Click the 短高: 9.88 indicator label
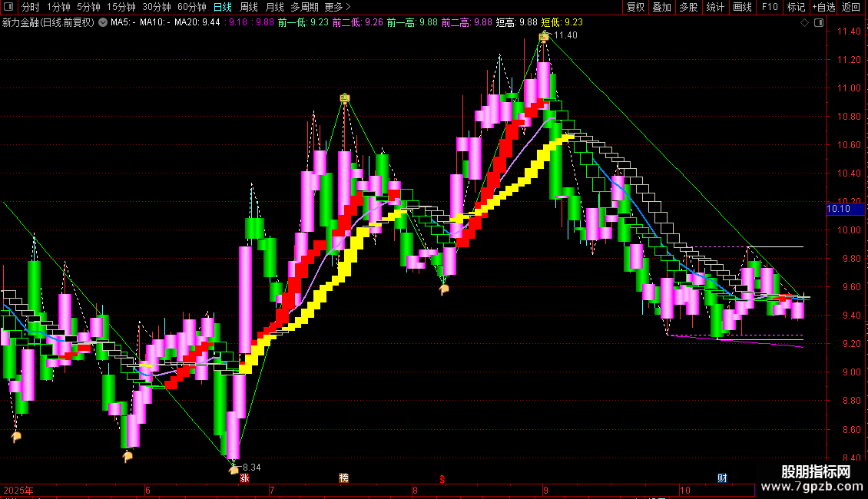 tap(516, 22)
